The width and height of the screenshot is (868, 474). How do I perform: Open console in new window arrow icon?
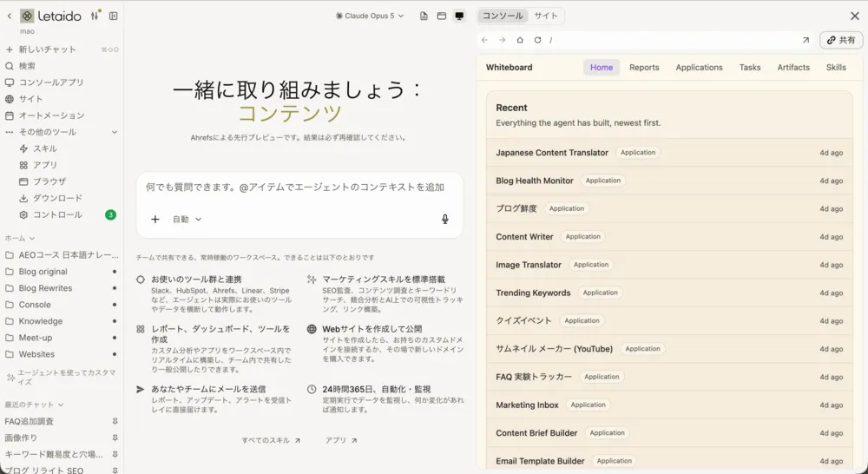pyautogui.click(x=806, y=40)
